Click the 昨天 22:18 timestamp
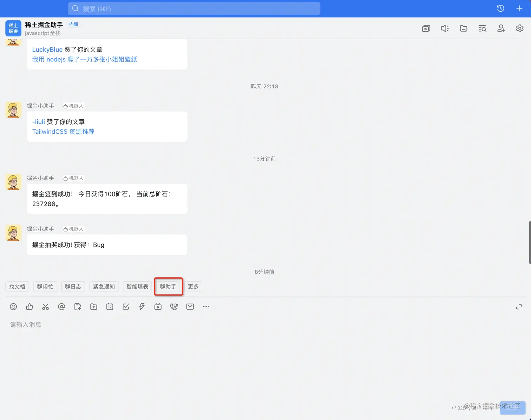 coord(264,86)
